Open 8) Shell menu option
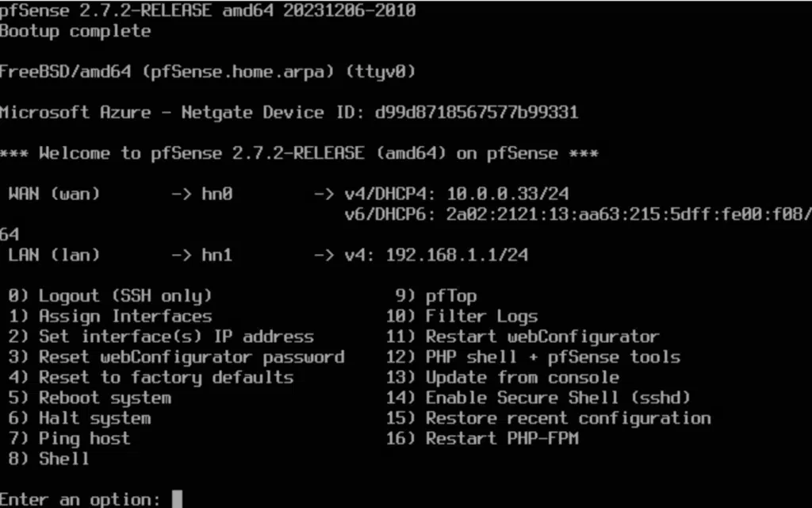The height and width of the screenshot is (508, 812). (x=49, y=458)
